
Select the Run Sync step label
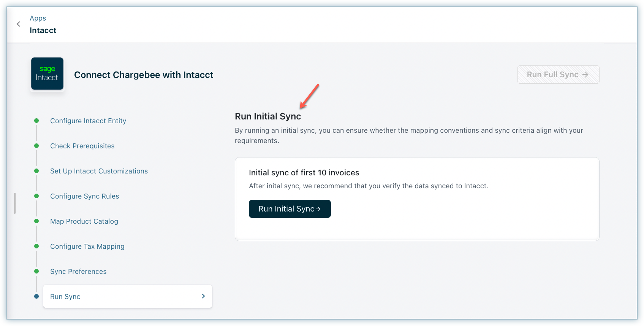pyautogui.click(x=65, y=297)
